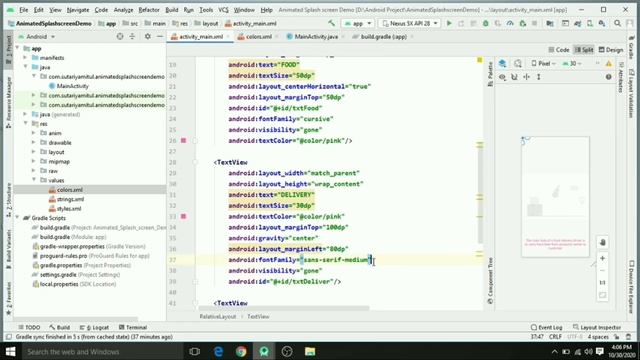The height and width of the screenshot is (360, 640).
Task: Toggle the design view eye options icon
Action: [502, 77]
